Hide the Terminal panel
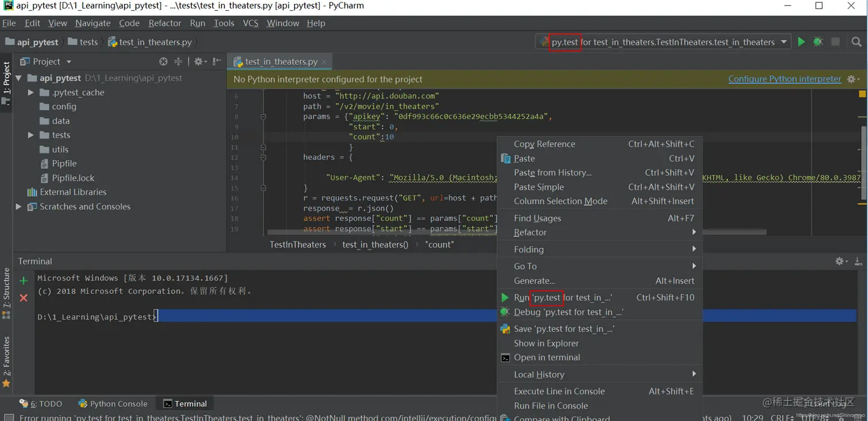This screenshot has height=421, width=868. 858,261
